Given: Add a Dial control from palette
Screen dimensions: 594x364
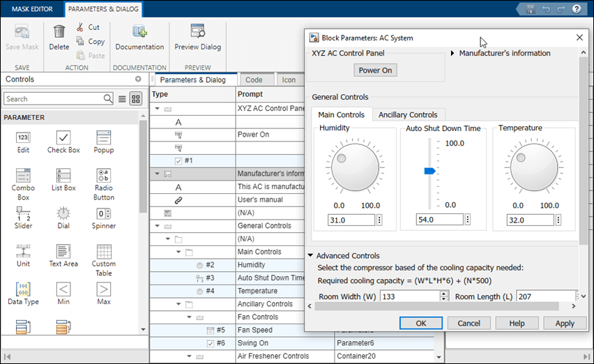Looking at the screenshot, I should (x=63, y=213).
